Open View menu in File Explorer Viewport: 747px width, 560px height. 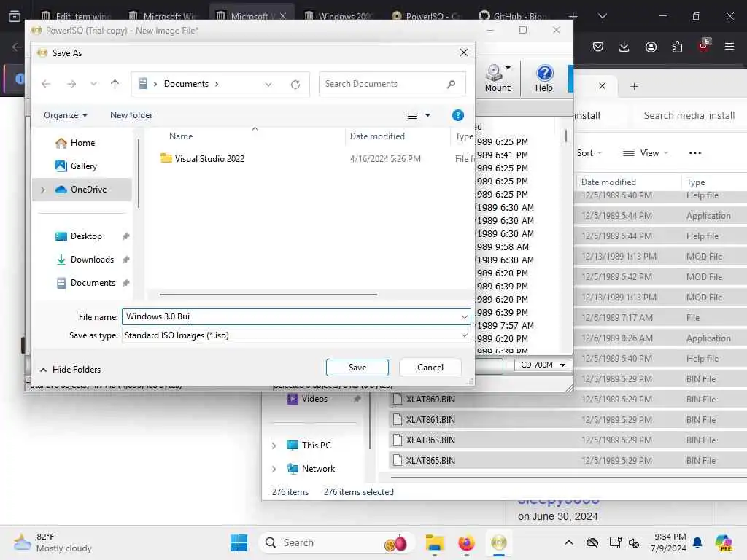pos(646,153)
